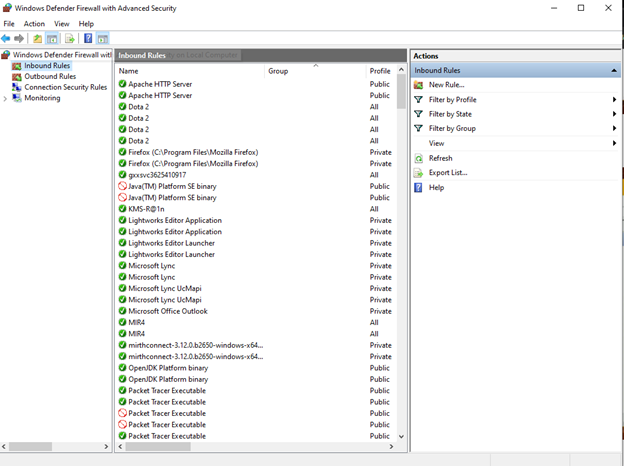The width and height of the screenshot is (624, 466).
Task: Open the File menu
Action: 9,24
